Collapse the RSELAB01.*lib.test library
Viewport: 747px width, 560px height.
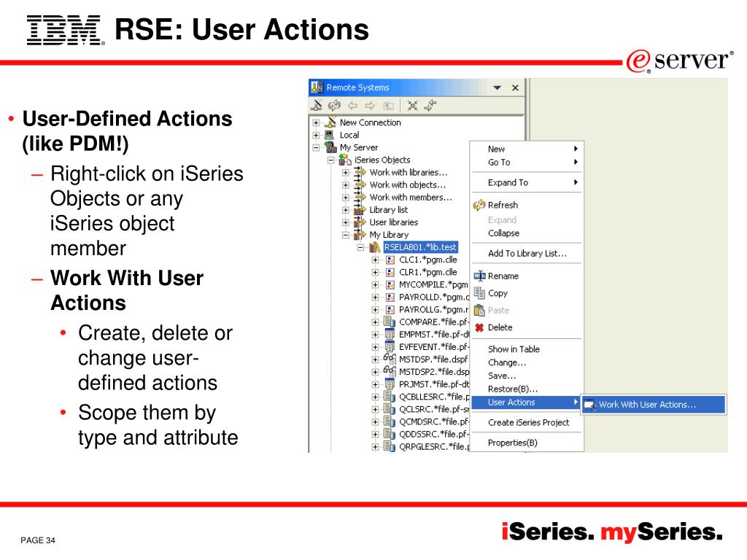[x=360, y=247]
